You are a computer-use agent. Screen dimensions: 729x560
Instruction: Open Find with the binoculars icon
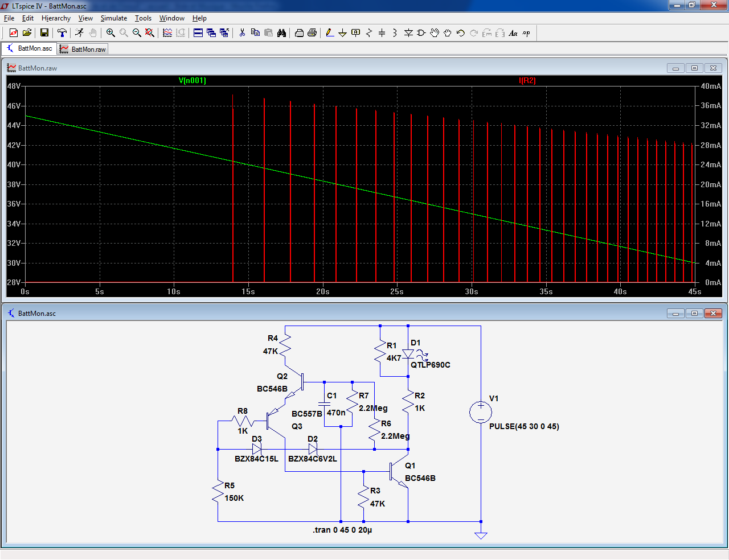click(281, 33)
